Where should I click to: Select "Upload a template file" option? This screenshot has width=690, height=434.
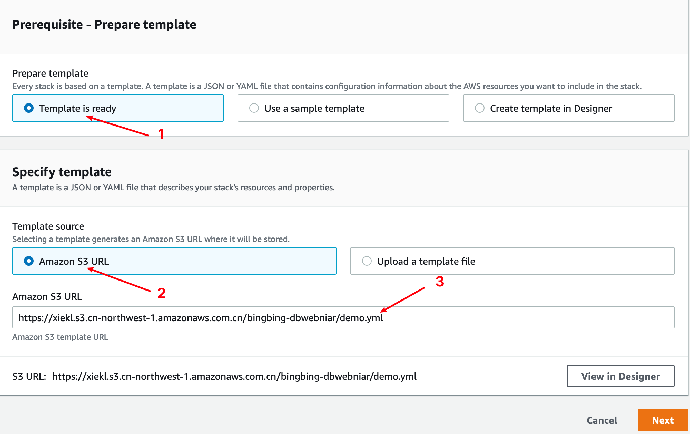366,261
